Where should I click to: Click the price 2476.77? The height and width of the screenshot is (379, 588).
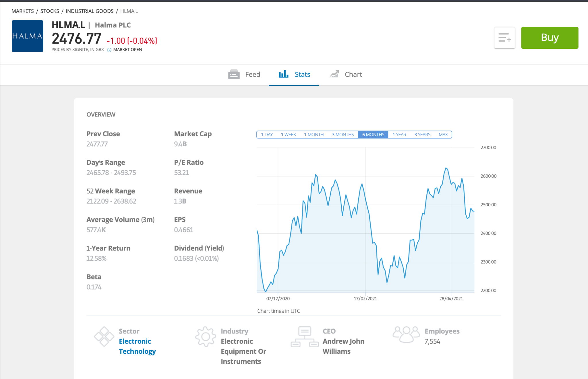[x=76, y=38]
